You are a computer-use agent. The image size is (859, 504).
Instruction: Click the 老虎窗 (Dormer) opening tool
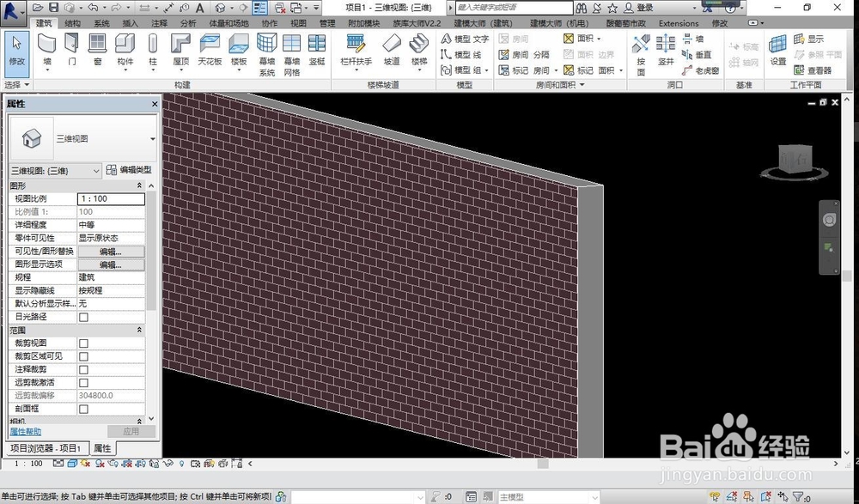(x=701, y=70)
